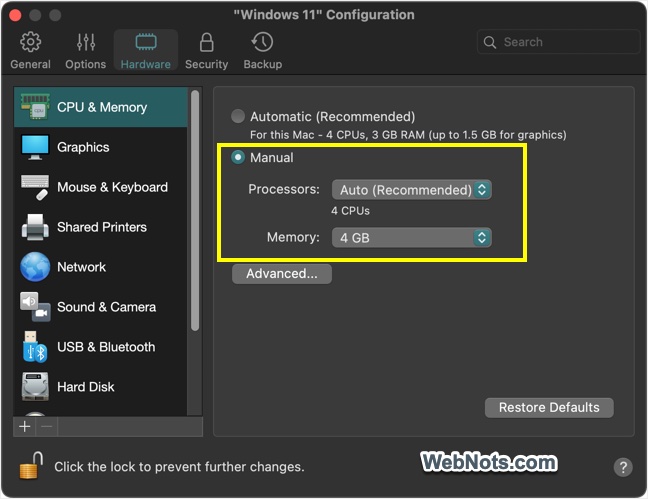Select Graphics in the sidebar
648x499 pixels.
click(x=100, y=147)
